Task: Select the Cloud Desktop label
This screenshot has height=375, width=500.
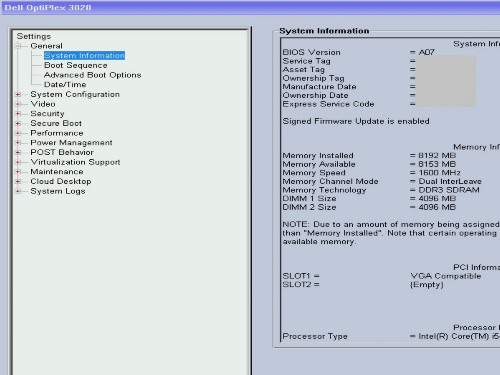Action: [x=61, y=182]
